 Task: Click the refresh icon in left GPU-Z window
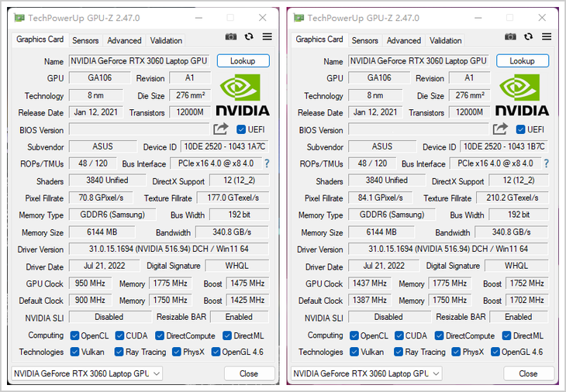tap(249, 36)
